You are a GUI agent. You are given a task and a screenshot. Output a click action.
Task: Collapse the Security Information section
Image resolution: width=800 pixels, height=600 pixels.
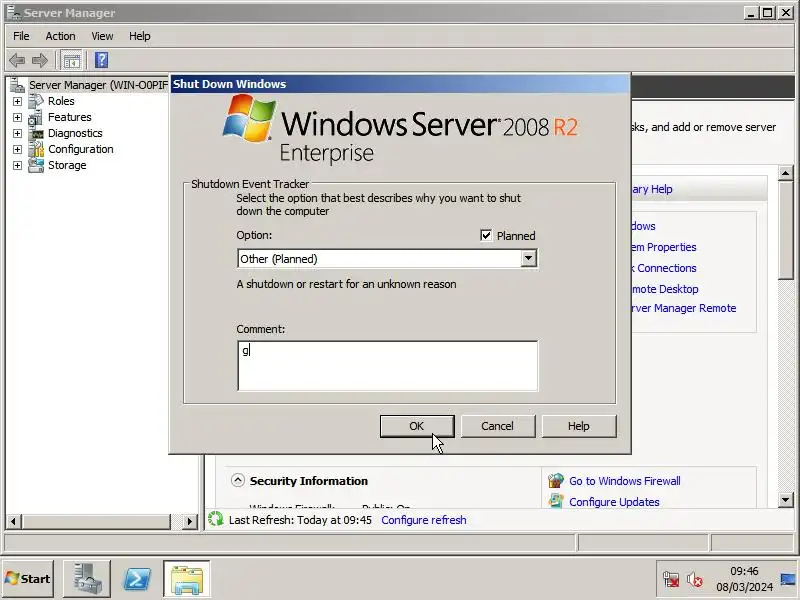(238, 480)
